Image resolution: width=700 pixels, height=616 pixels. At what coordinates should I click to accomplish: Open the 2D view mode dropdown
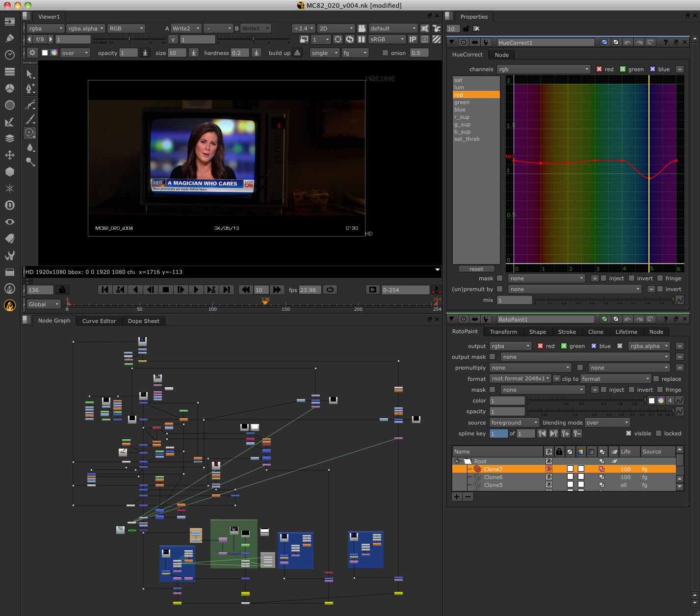pos(336,28)
